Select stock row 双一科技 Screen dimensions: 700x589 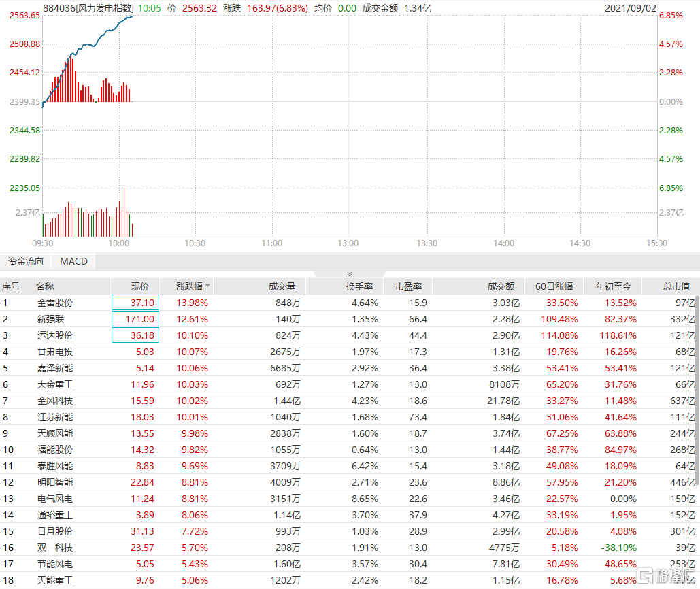[x=348, y=548]
